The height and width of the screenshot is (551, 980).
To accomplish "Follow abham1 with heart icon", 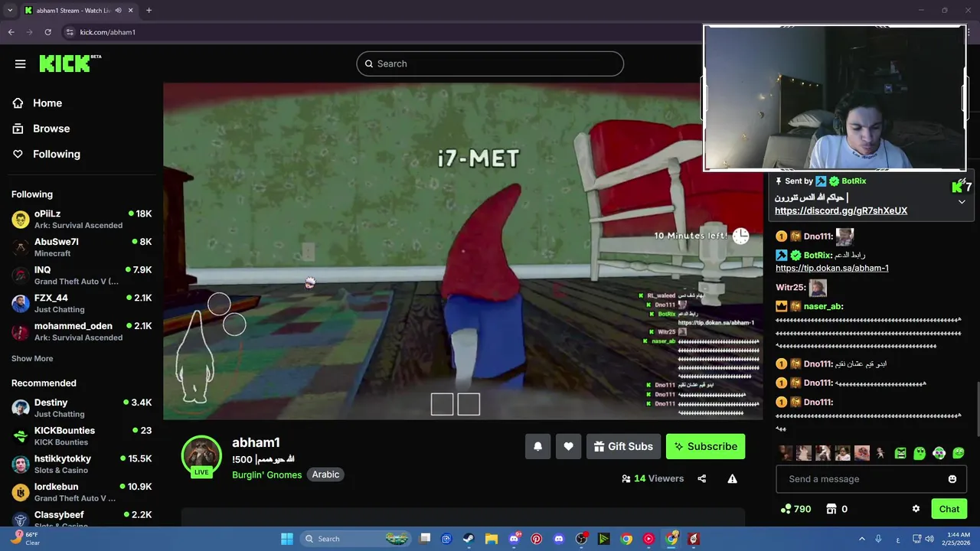I will [568, 446].
